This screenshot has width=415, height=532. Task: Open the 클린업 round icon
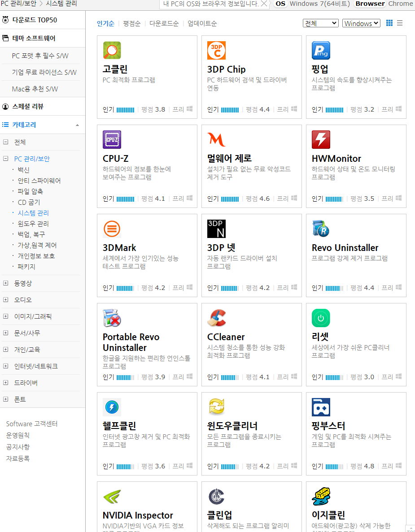[x=216, y=497]
